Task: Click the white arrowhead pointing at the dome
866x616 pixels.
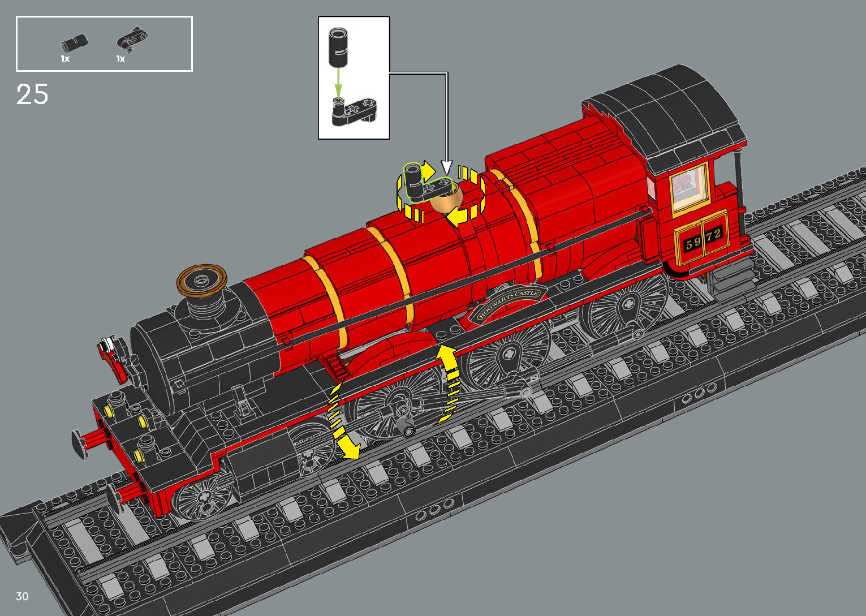Action: point(447,167)
